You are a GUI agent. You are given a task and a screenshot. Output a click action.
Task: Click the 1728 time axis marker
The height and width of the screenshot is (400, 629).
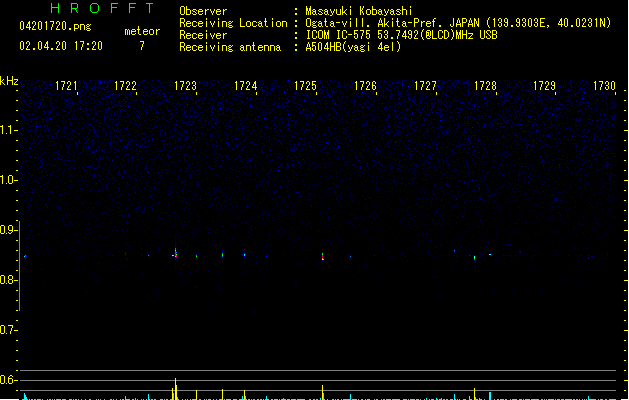tap(485, 86)
